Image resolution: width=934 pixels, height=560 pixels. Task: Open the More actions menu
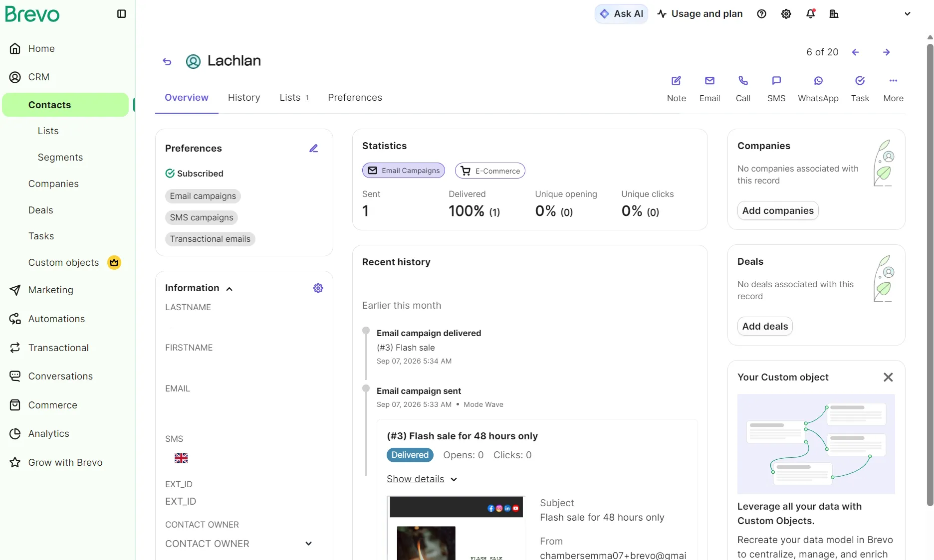(893, 89)
